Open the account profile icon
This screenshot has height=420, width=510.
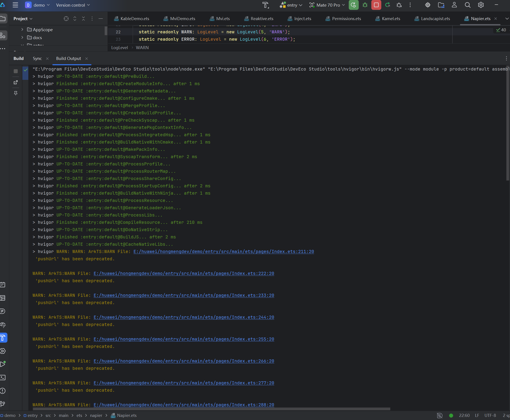[454, 5]
